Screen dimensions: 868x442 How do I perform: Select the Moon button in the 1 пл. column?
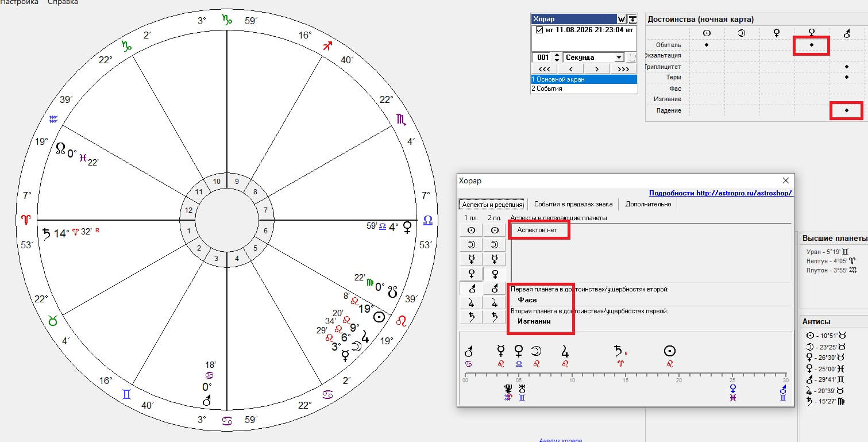tap(471, 244)
